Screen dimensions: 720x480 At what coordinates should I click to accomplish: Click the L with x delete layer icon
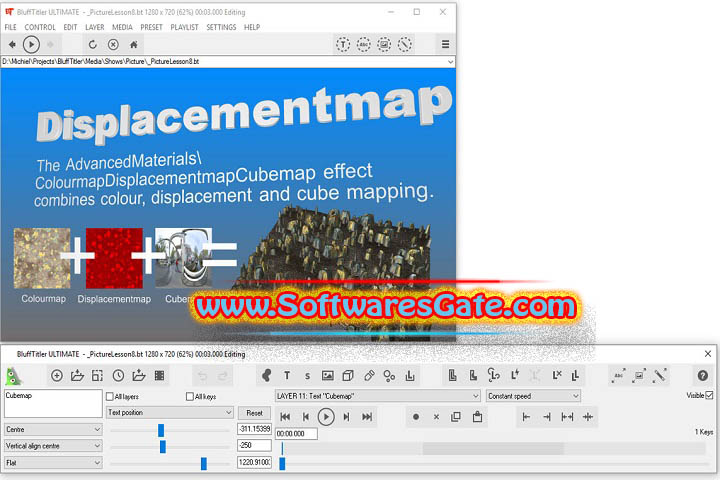(x=557, y=375)
